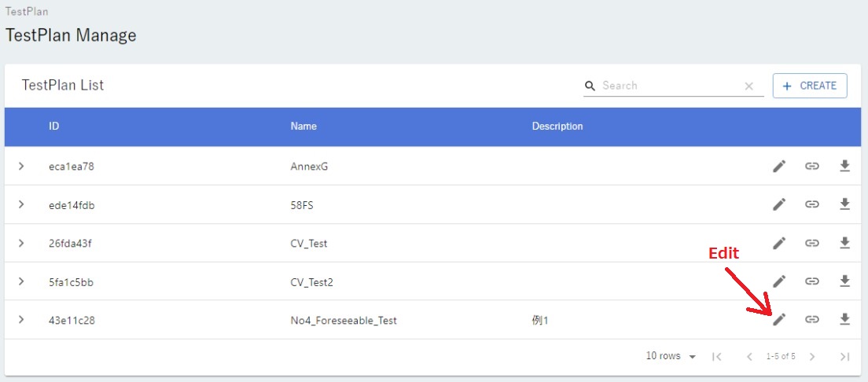Click the link icon for the AnnexG row
The width and height of the screenshot is (868, 382).
[812, 166]
